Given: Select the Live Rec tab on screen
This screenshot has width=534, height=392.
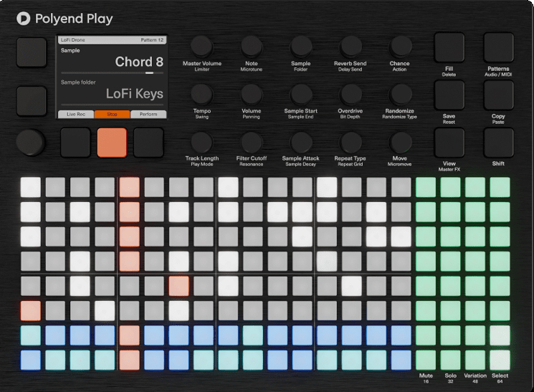Looking at the screenshot, I should [x=75, y=114].
